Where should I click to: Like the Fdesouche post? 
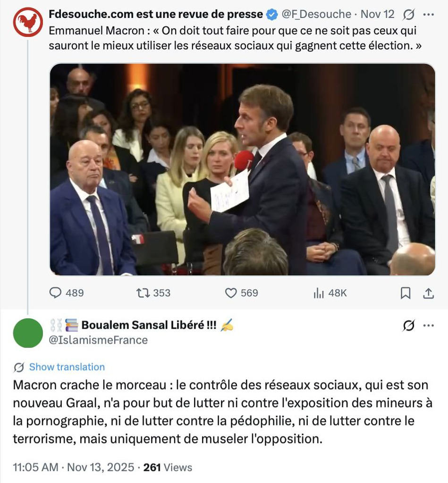[230, 293]
